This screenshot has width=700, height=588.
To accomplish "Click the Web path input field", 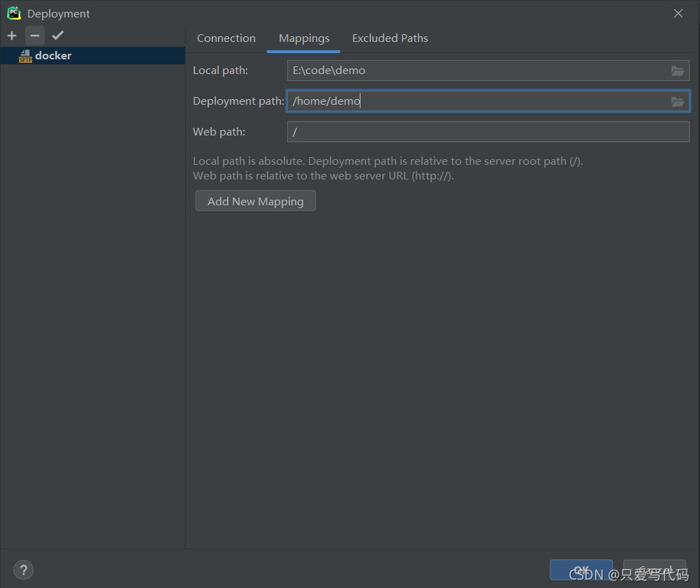I will (x=488, y=131).
